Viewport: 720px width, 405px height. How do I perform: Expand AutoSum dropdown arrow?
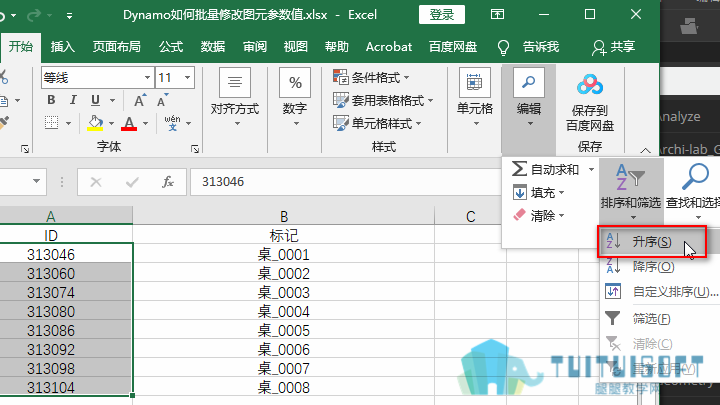591,170
